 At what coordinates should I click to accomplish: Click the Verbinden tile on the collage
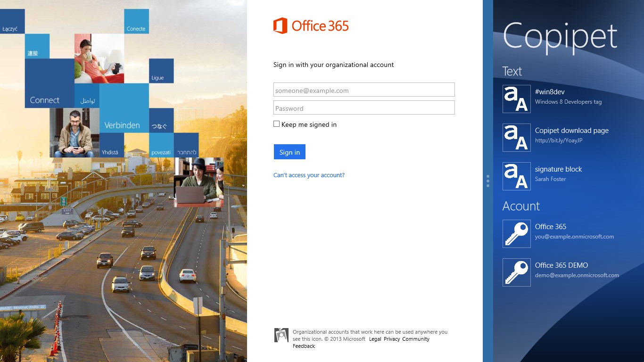pyautogui.click(x=124, y=108)
